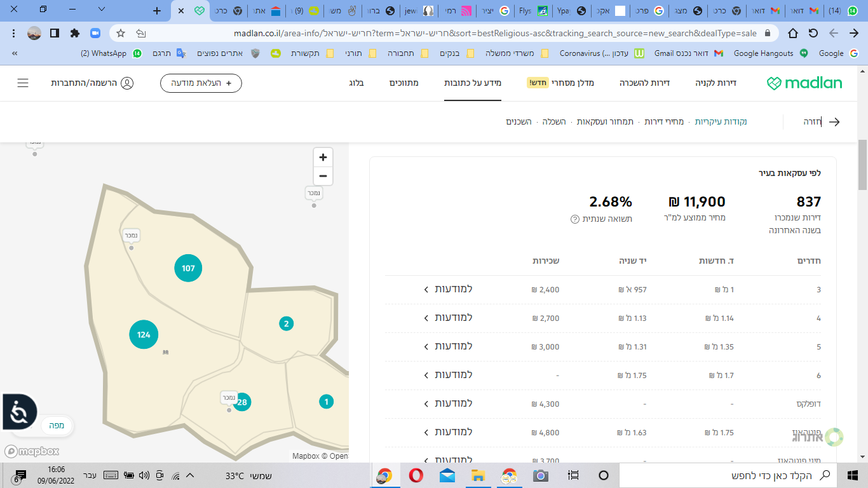Click the העלאת מודעה button
This screenshot has width=868, height=488.
[x=201, y=83]
